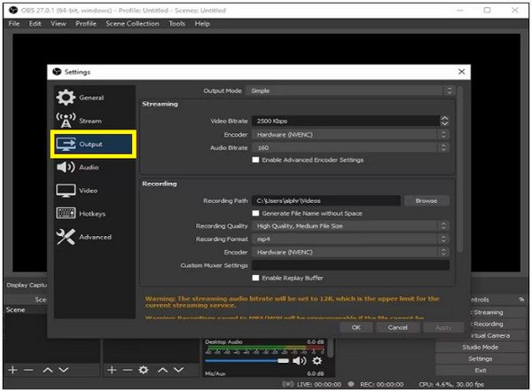Click Settings button in the Controls panel
This screenshot has height=392, width=532.
coord(480,358)
